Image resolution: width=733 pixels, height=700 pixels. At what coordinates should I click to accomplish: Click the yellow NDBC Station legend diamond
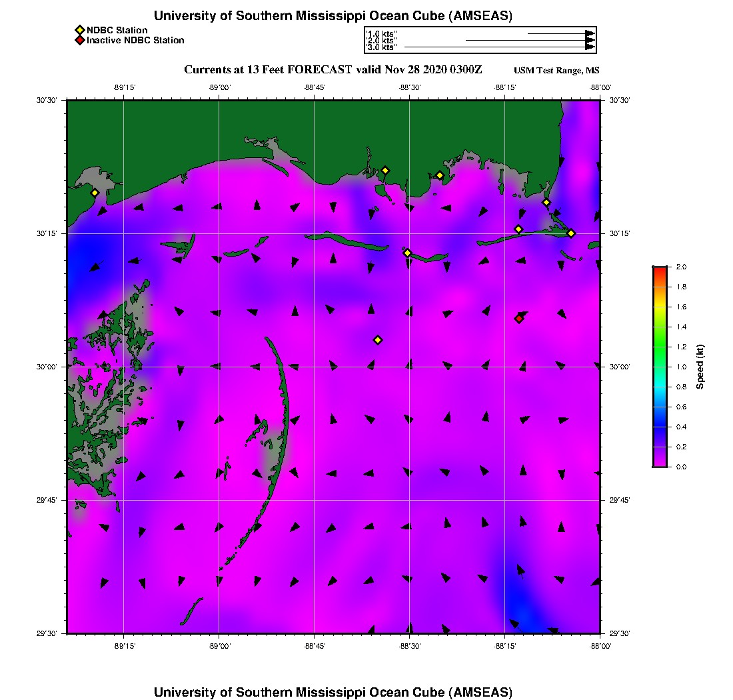click(79, 30)
